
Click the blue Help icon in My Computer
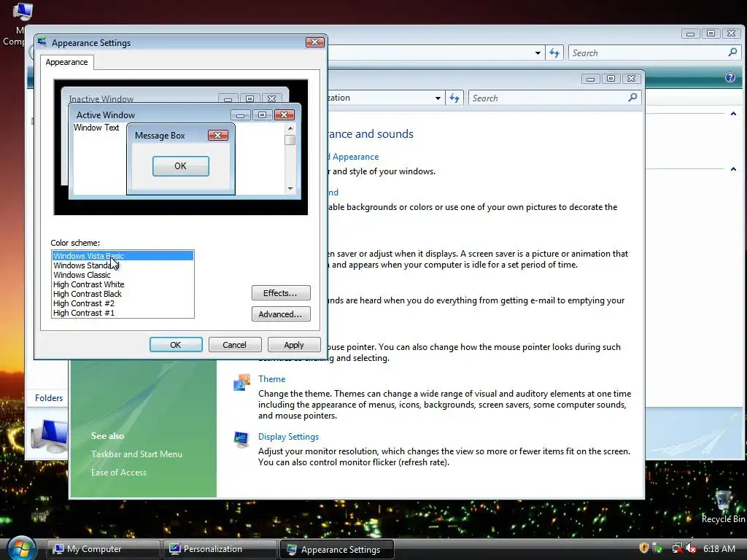[729, 77]
